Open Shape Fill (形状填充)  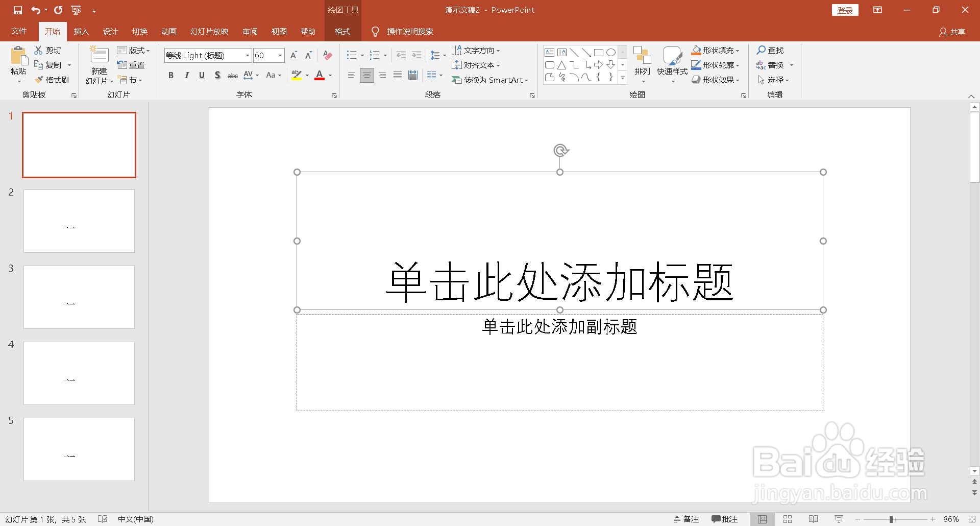tap(715, 50)
